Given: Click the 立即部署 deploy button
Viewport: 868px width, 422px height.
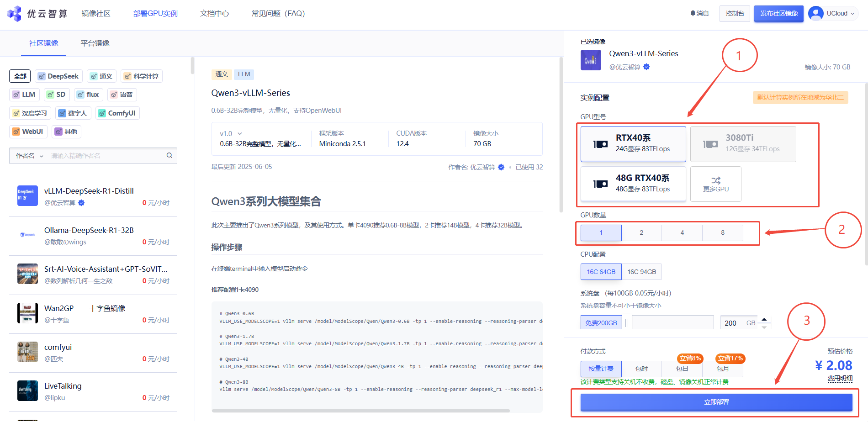Looking at the screenshot, I should point(716,402).
